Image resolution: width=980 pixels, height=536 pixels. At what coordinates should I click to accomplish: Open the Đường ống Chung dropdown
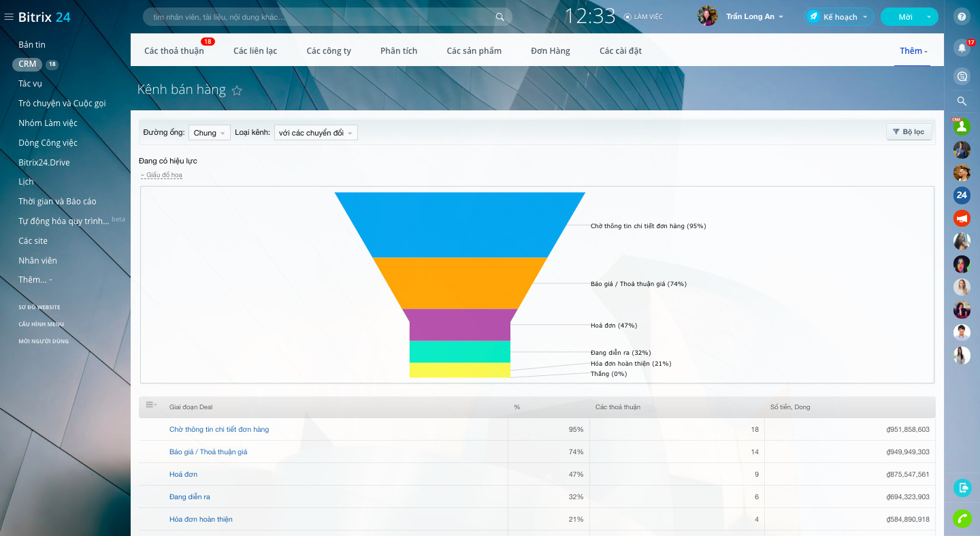coord(209,132)
